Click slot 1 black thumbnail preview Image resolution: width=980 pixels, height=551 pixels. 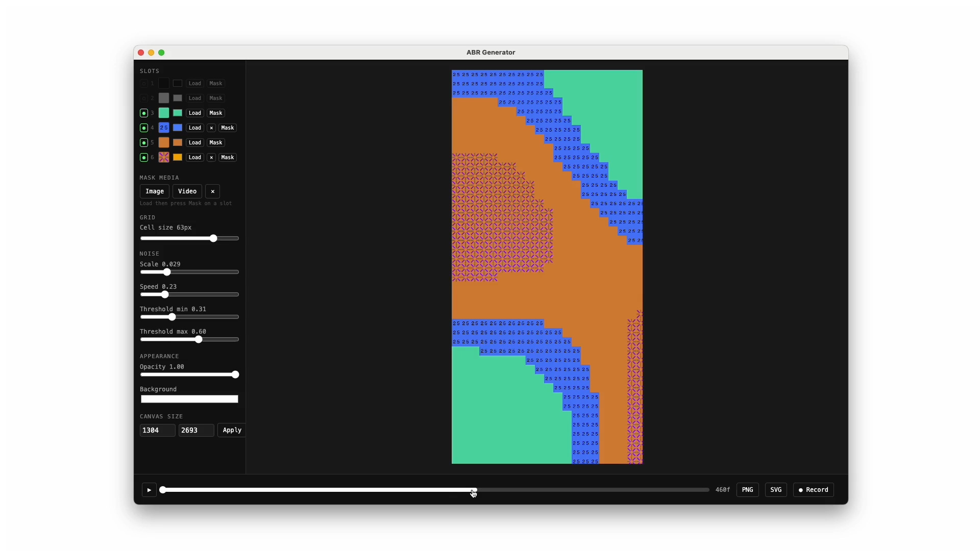(x=164, y=84)
